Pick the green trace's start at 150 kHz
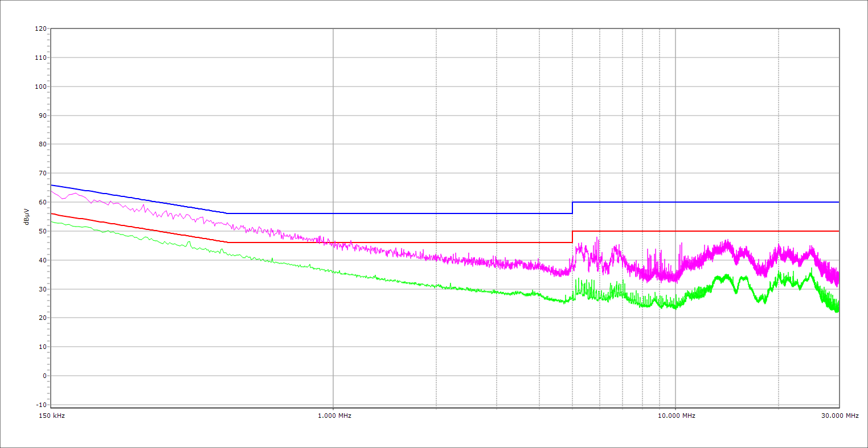The image size is (868, 448). 51,221
